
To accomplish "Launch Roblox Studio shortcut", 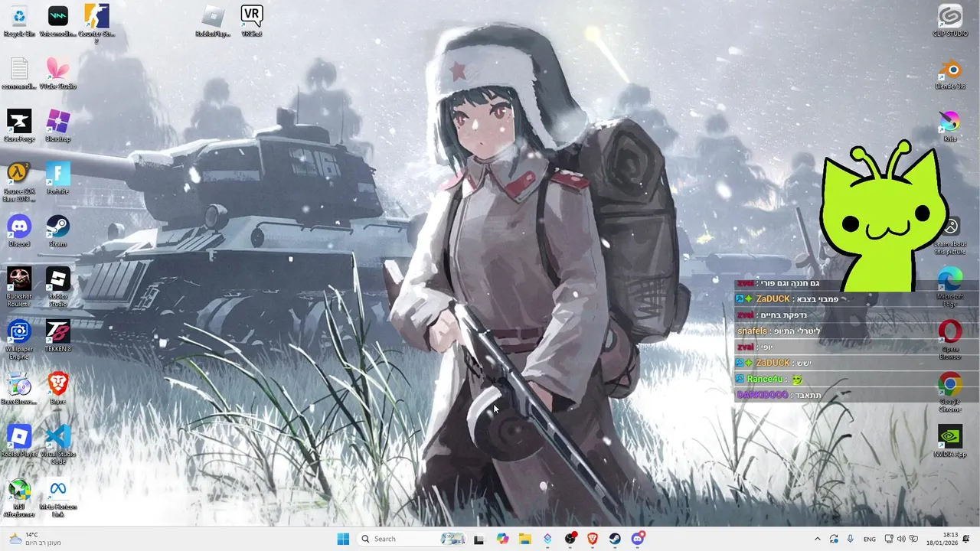I will (x=58, y=287).
